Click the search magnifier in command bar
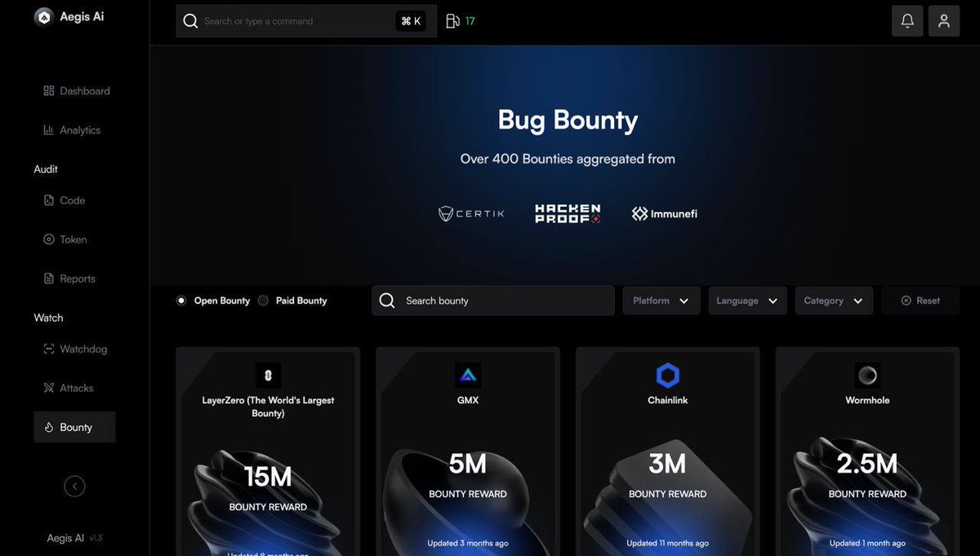Image resolution: width=980 pixels, height=556 pixels. coord(190,21)
